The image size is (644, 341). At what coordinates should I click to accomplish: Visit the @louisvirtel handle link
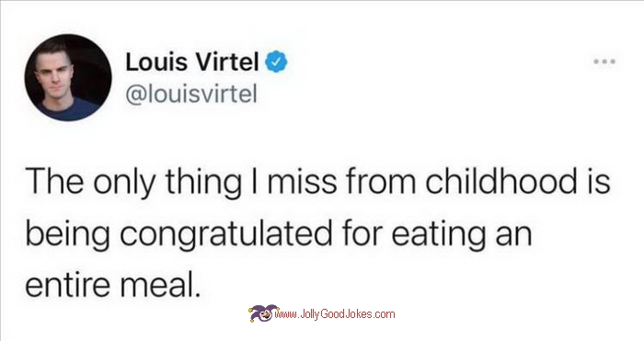[191, 94]
